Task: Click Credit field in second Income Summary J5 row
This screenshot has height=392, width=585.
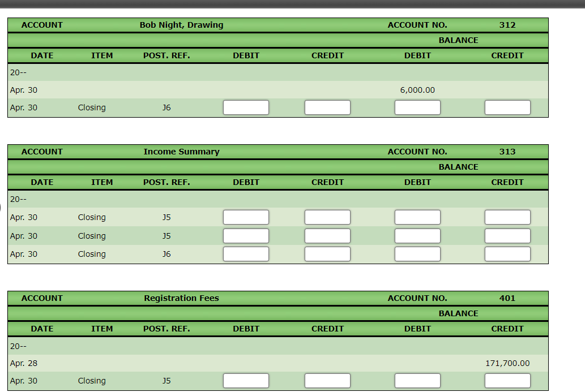Action: [x=327, y=236]
